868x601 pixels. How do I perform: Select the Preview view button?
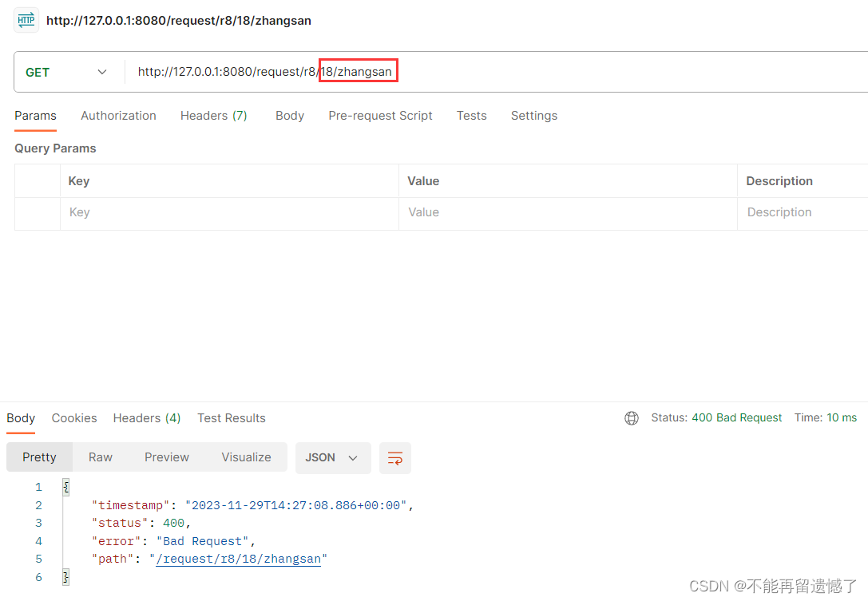(x=167, y=457)
